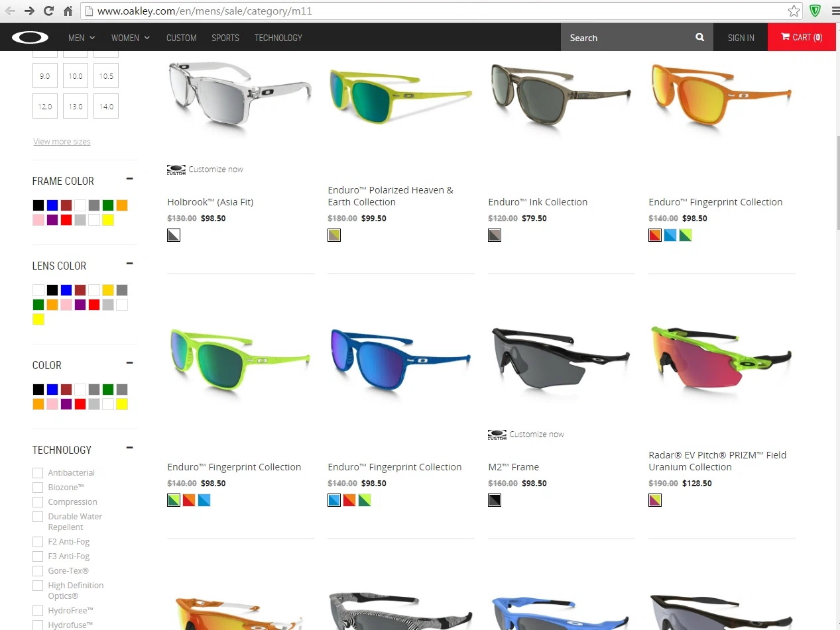Filter by blue lens color swatch
Screen dimensions: 840x630
tap(66, 290)
